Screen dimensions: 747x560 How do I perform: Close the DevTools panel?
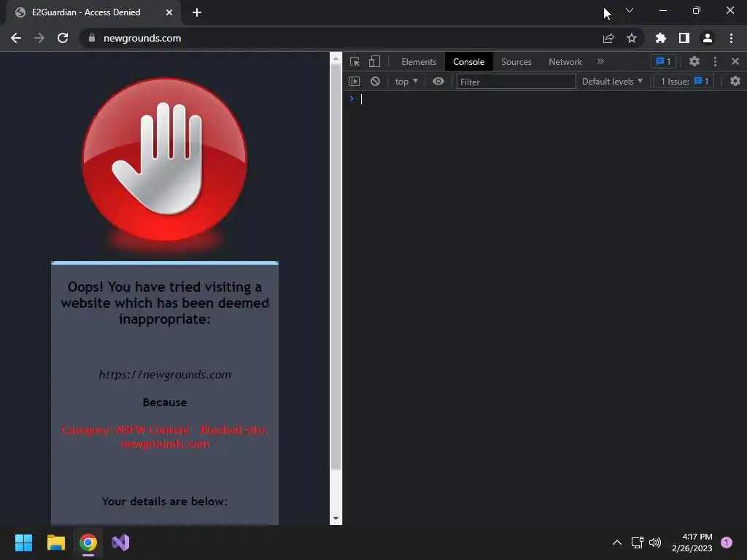point(735,61)
